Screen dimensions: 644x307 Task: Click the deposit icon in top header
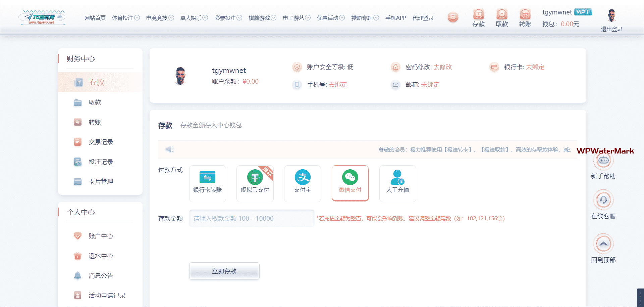pyautogui.click(x=478, y=14)
